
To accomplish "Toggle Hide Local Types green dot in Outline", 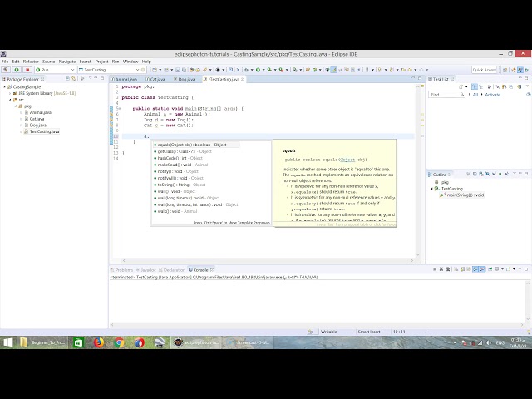I will coord(500,174).
